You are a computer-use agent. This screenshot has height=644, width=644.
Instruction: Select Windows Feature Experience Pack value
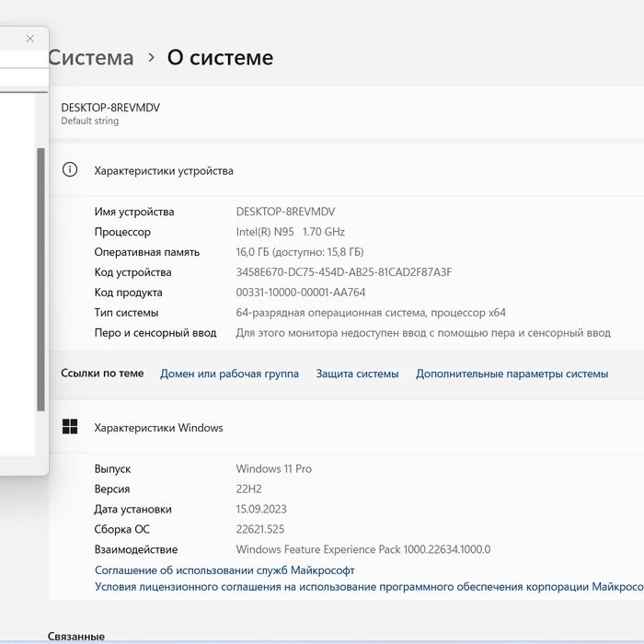pyautogui.click(x=363, y=549)
